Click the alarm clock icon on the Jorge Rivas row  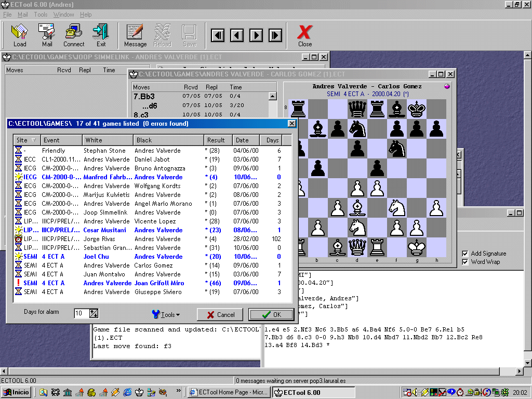click(19, 238)
